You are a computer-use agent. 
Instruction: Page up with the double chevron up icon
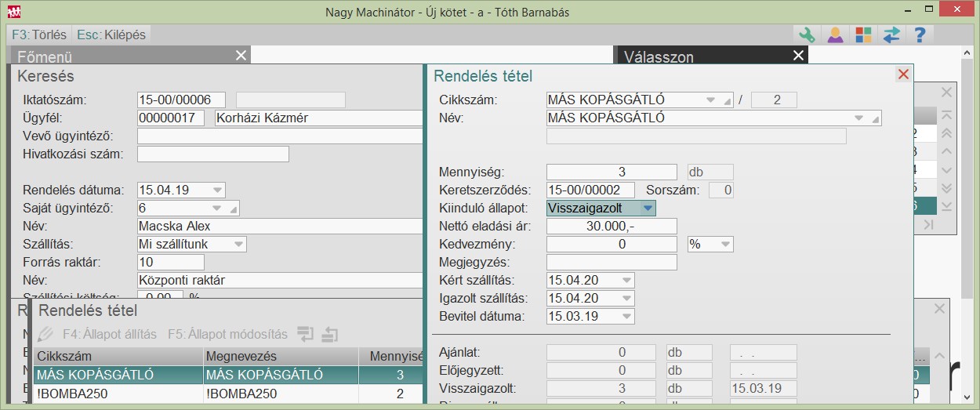pos(946,134)
